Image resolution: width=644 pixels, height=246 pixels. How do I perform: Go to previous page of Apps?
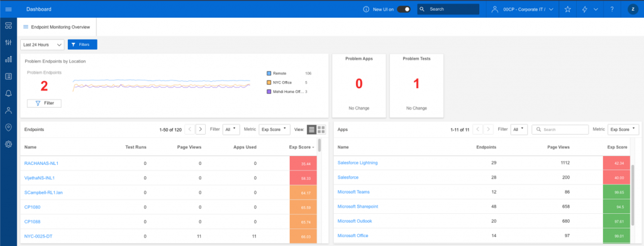(x=478, y=130)
